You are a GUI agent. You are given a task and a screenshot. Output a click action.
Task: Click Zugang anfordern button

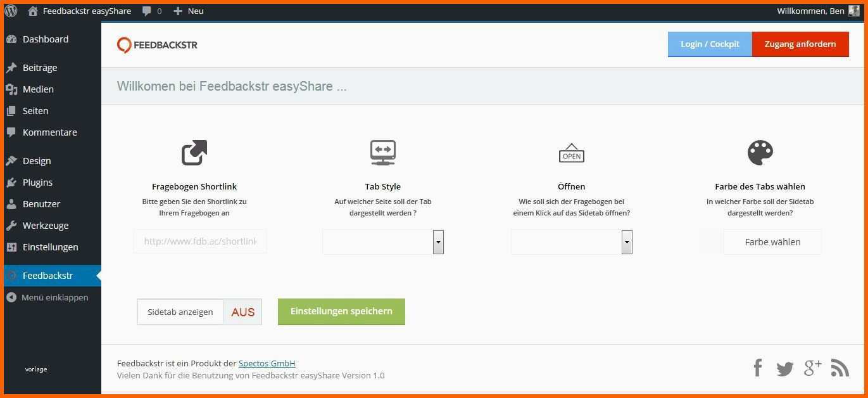(x=800, y=44)
